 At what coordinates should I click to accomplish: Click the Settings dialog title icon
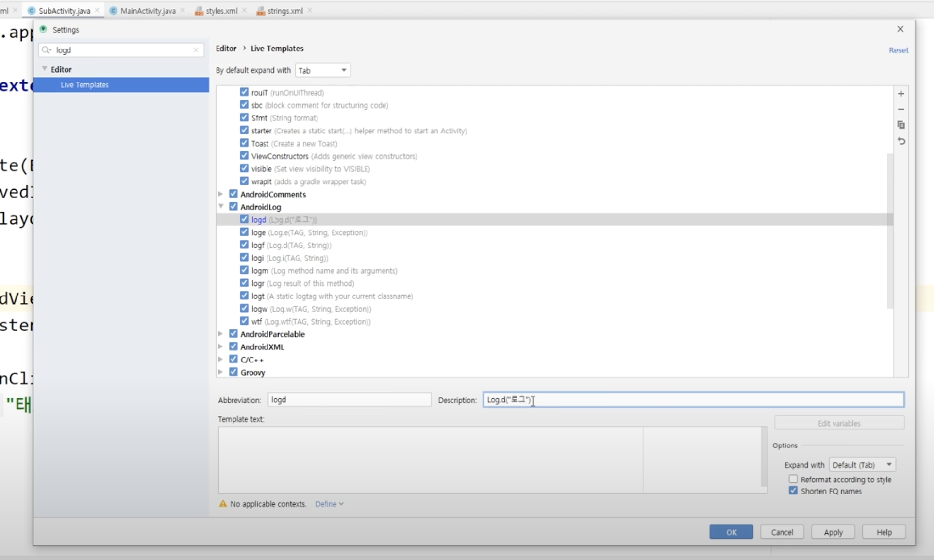click(43, 29)
